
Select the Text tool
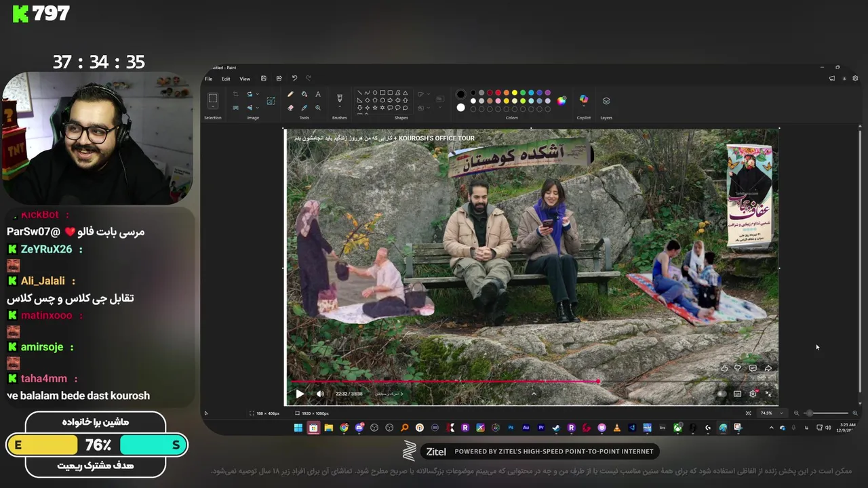318,94
